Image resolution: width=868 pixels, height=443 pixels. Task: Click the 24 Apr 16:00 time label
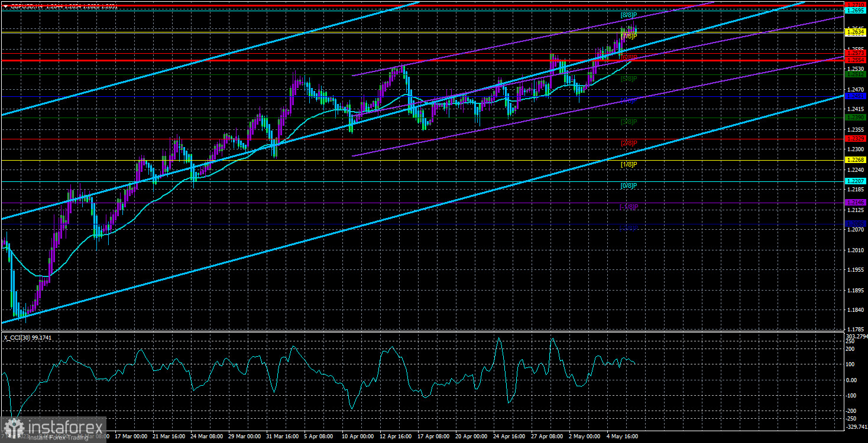[510, 437]
